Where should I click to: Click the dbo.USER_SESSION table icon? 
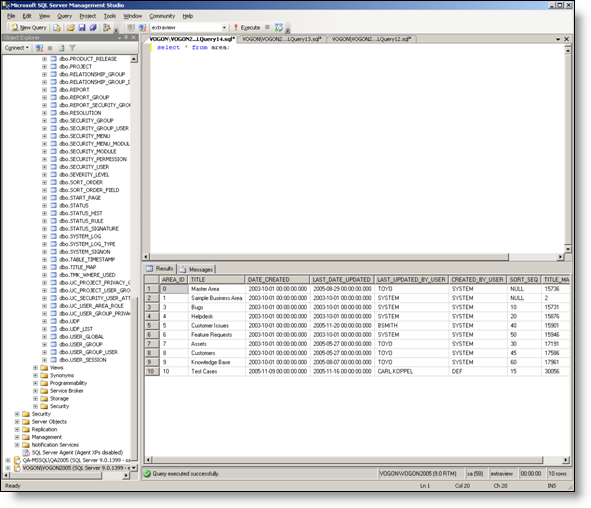[53, 360]
